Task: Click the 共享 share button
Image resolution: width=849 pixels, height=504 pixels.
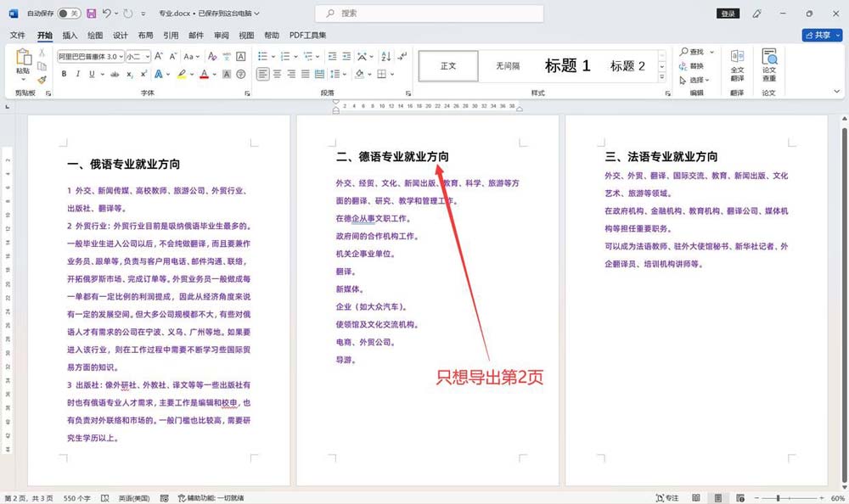Action: [x=818, y=35]
